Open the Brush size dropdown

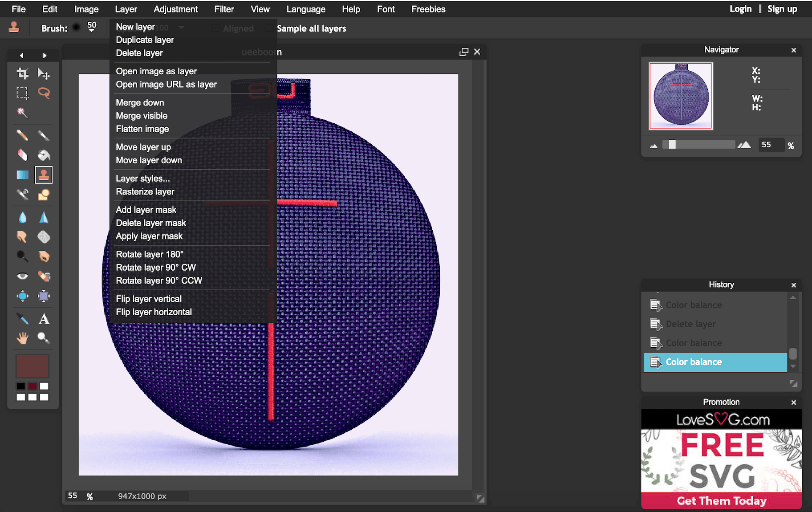point(91,28)
